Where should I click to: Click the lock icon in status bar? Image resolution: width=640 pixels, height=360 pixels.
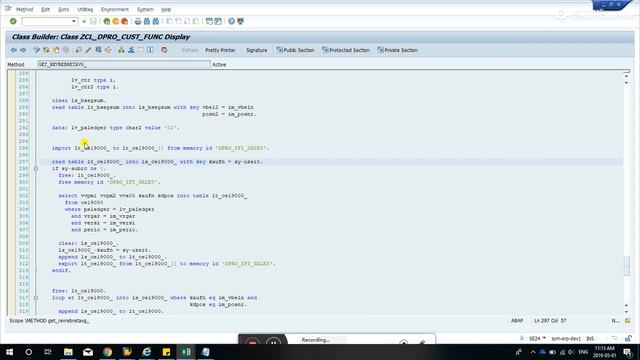(x=629, y=338)
